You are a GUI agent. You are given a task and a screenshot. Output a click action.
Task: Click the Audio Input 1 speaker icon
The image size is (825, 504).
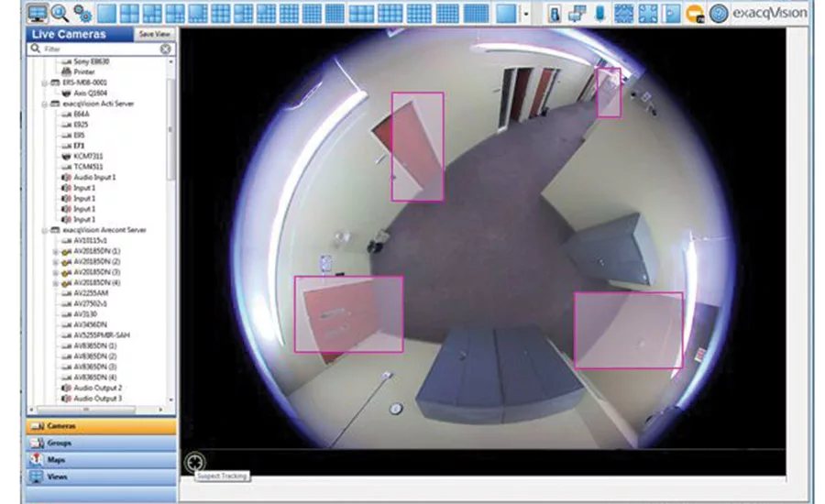[66, 177]
